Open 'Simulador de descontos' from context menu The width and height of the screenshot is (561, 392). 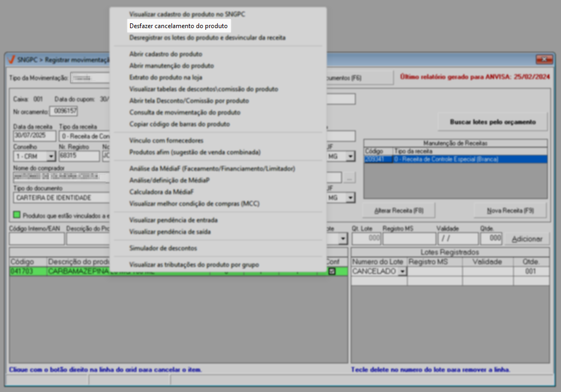[x=163, y=248]
